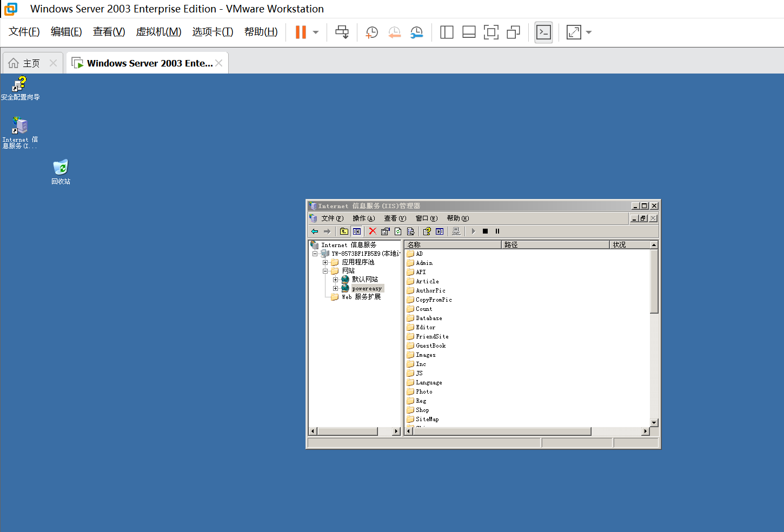Click the Back arrow in the IIS toolbar
This screenshot has width=784, height=532.
pyautogui.click(x=315, y=231)
